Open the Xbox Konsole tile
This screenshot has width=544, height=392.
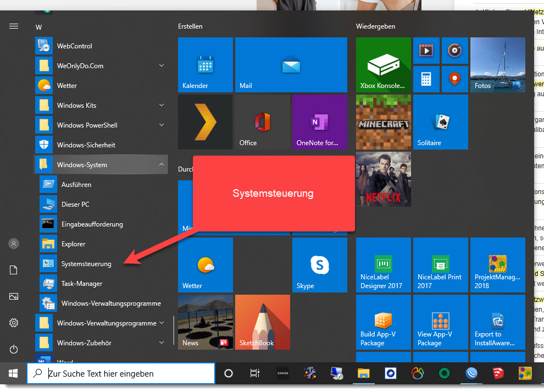(383, 65)
